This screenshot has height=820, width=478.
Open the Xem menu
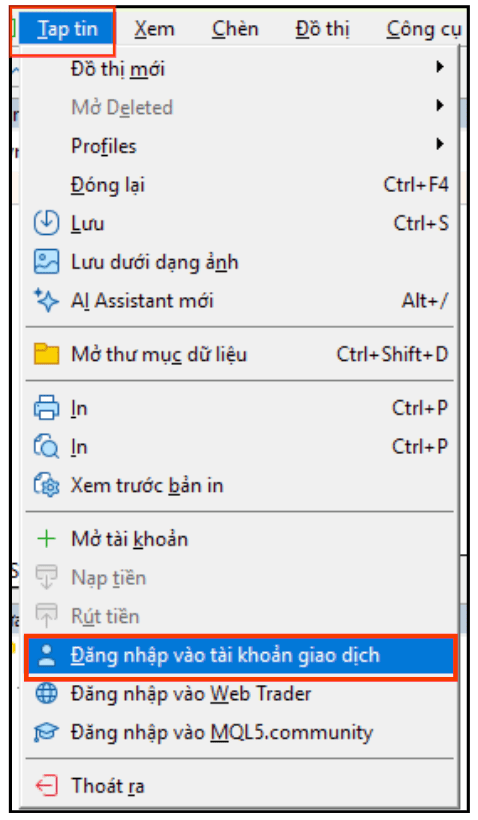pos(154,29)
